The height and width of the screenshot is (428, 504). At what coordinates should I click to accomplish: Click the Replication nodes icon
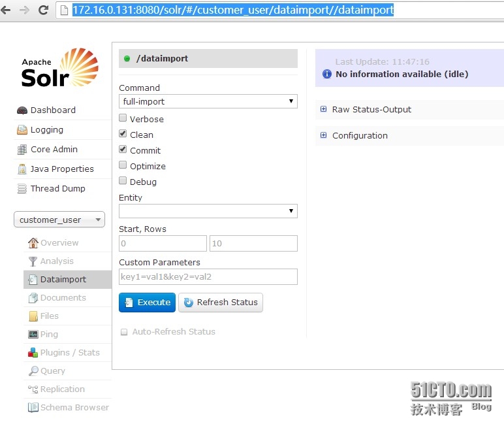pyautogui.click(x=33, y=389)
